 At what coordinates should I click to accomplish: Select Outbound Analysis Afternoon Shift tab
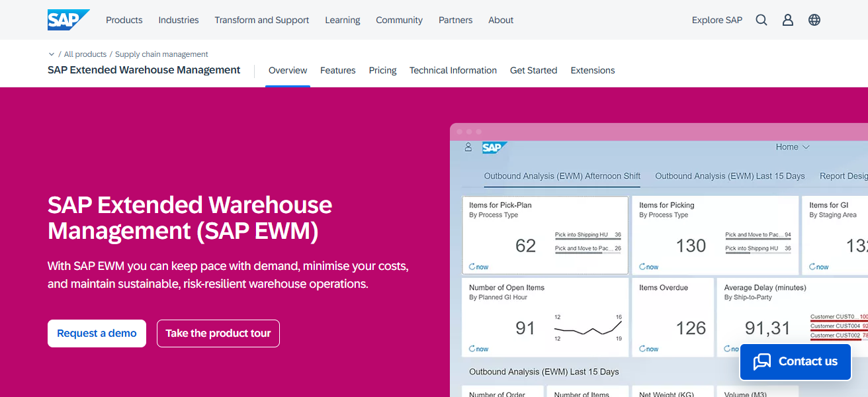562,176
